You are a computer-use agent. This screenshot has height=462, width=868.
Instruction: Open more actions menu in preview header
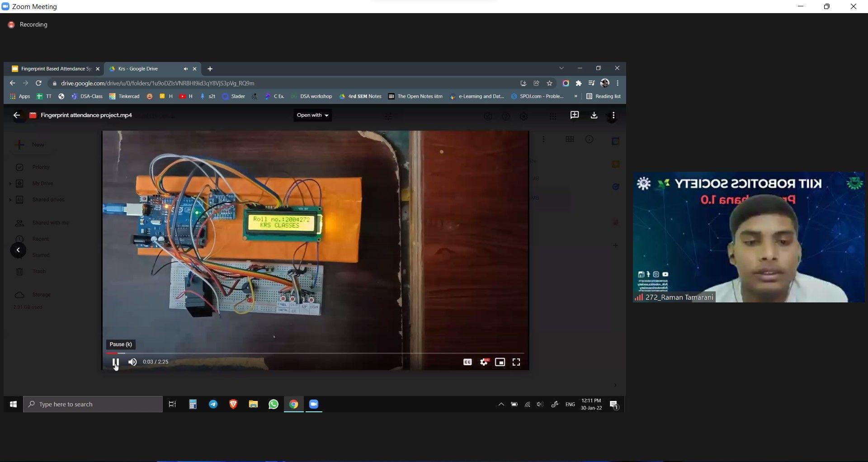tap(613, 115)
